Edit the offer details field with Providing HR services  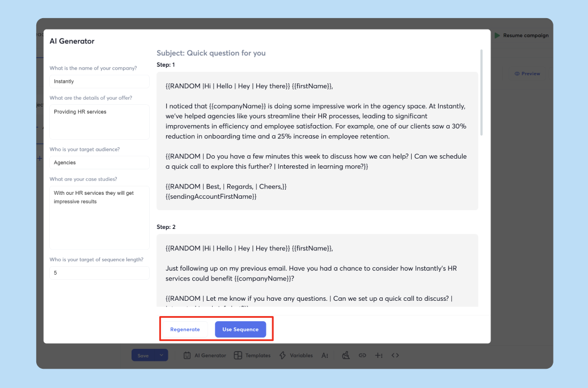pos(99,122)
